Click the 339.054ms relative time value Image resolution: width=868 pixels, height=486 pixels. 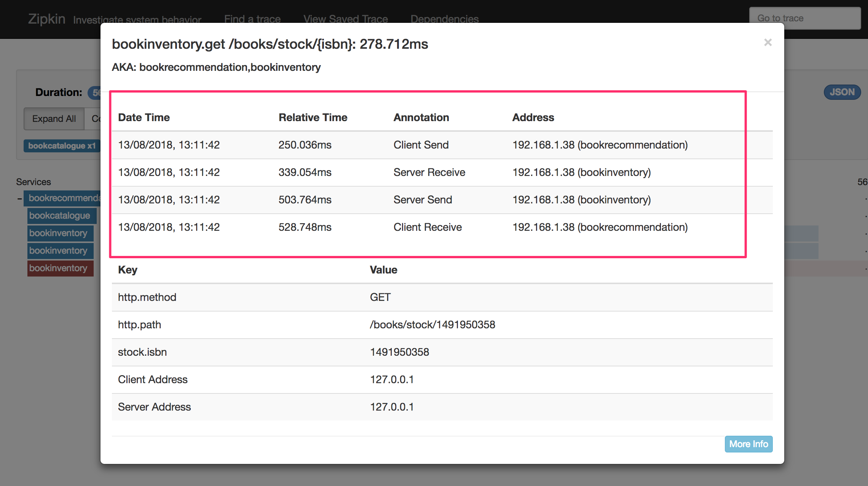point(305,172)
